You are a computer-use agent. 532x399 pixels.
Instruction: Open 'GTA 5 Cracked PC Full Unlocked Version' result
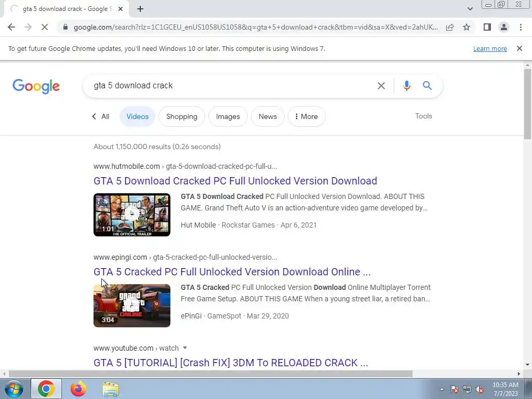click(232, 272)
